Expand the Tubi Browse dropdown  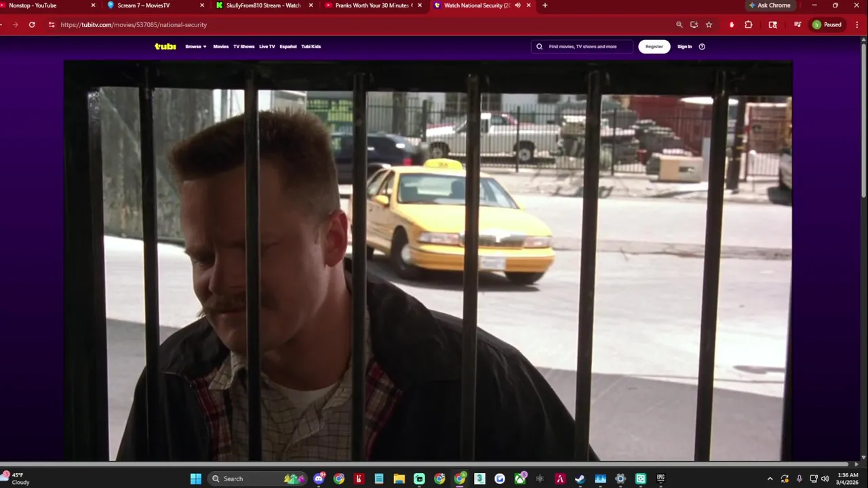pyautogui.click(x=196, y=47)
